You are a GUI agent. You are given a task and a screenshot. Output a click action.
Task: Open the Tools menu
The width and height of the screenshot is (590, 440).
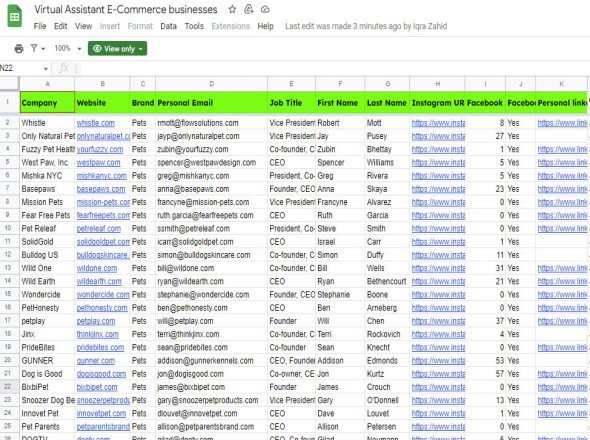(x=194, y=26)
